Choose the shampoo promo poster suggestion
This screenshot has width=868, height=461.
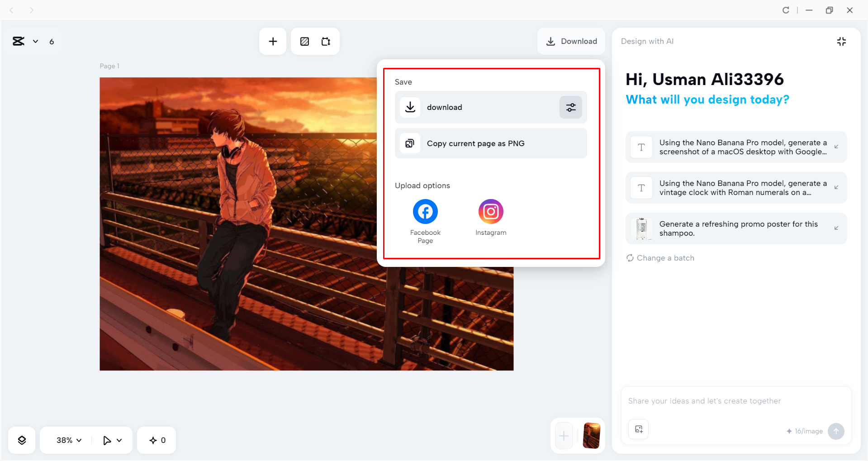[x=736, y=228]
